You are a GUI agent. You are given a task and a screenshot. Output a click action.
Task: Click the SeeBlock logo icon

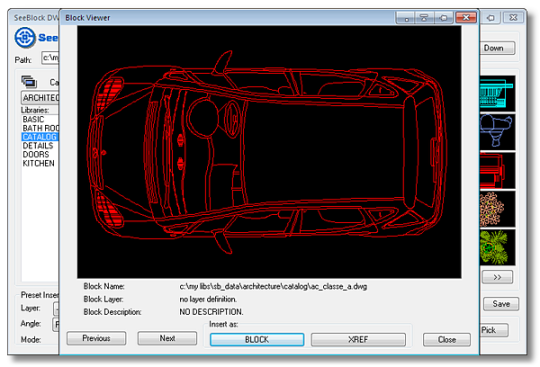coord(25,37)
